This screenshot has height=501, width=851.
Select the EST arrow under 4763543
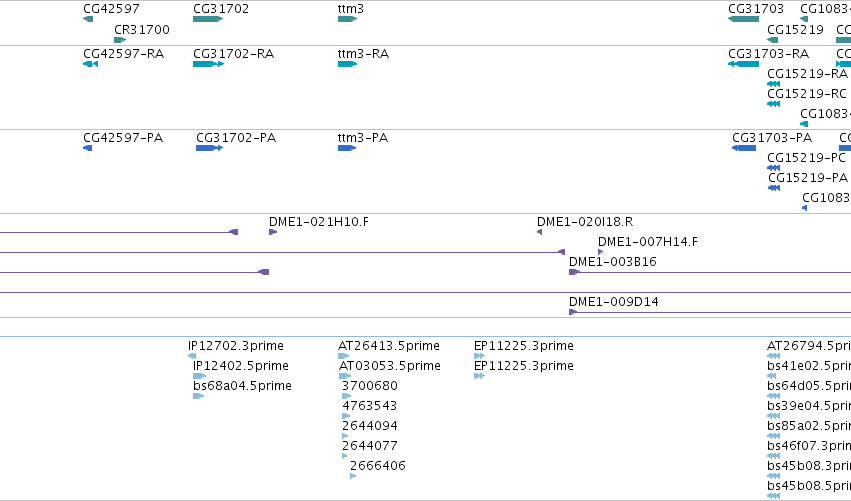(x=346, y=416)
